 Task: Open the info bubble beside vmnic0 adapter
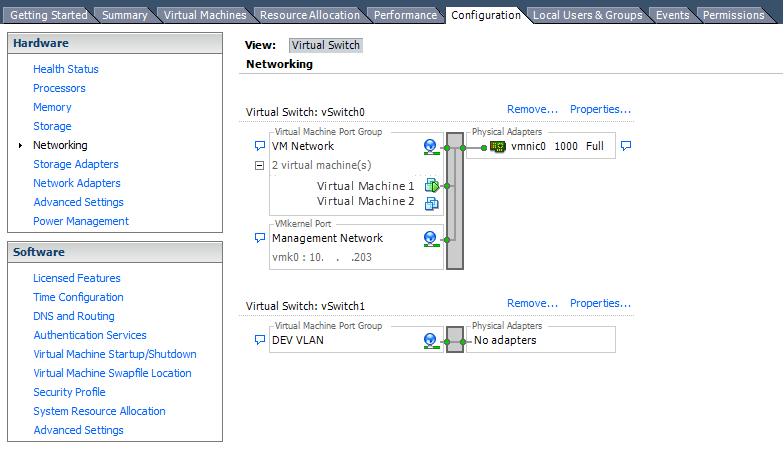626,146
